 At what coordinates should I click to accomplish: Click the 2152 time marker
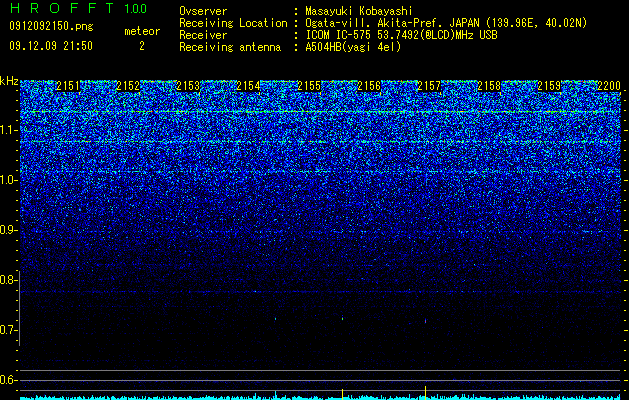[128, 86]
